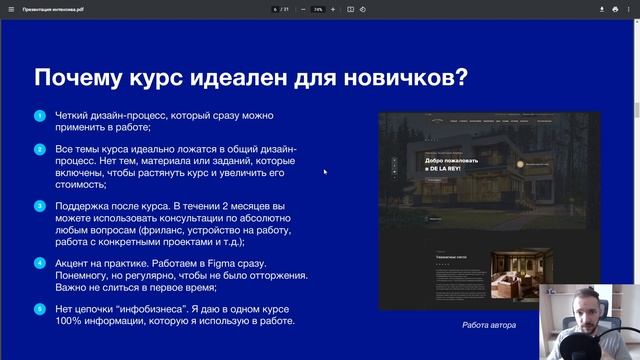The width and height of the screenshot is (640, 360).
Task: Click the "Работа автора" caption
Action: pos(489,325)
